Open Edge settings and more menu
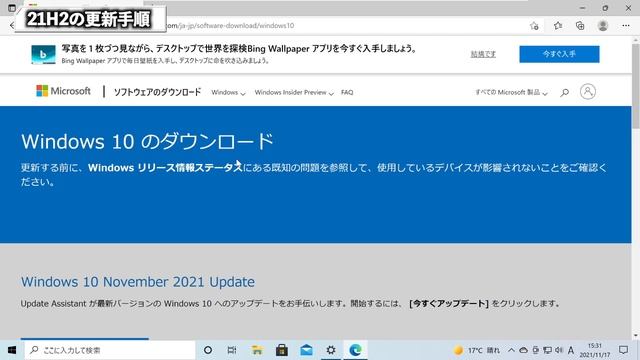 pos(626,26)
